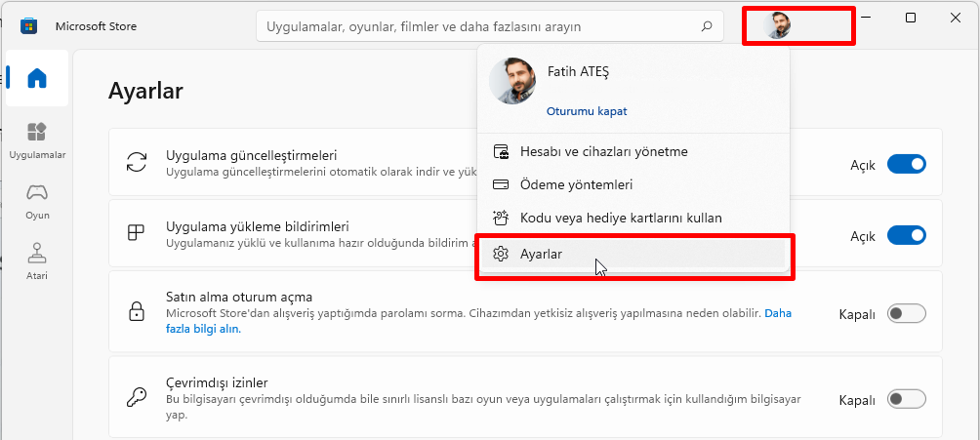Click the key icon for Çevrimdışı izinler
Viewport: 980px width, 440px height.
coord(137,397)
